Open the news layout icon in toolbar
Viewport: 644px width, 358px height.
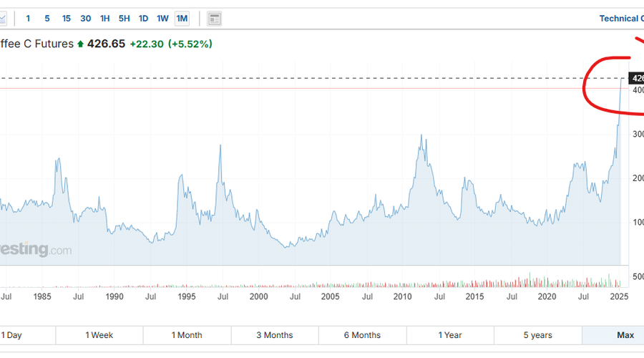click(x=215, y=19)
